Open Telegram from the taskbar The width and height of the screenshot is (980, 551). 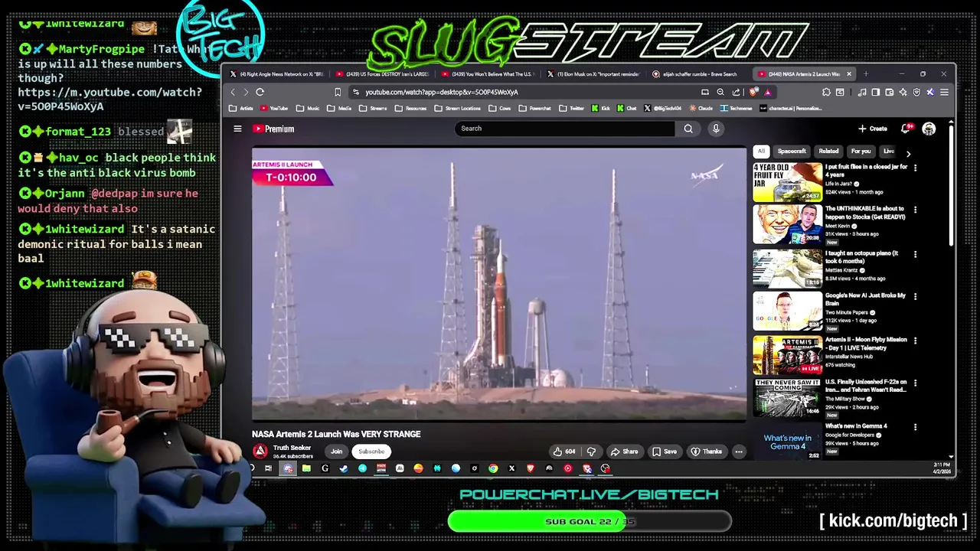[x=362, y=468]
